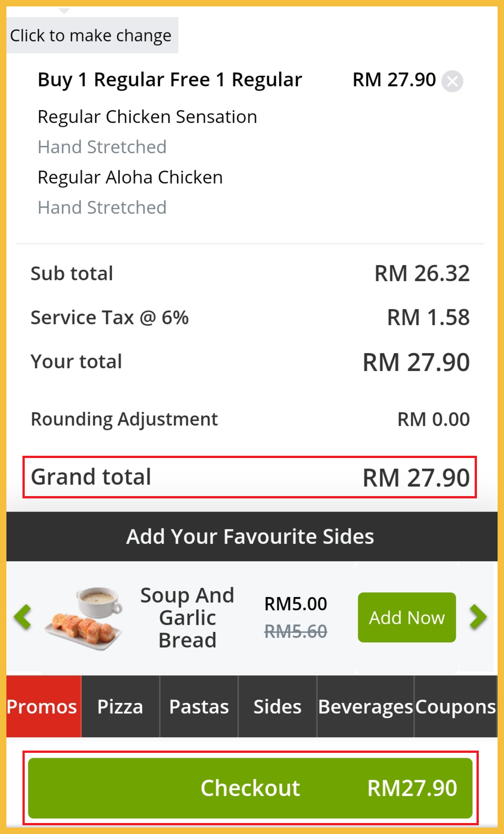Open the Promos tab

click(x=42, y=707)
